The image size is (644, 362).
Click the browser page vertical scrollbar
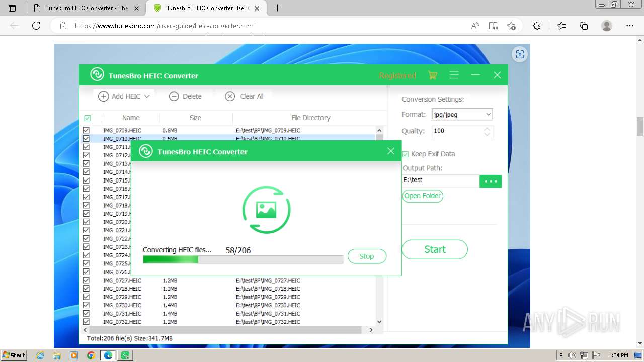coord(640,126)
